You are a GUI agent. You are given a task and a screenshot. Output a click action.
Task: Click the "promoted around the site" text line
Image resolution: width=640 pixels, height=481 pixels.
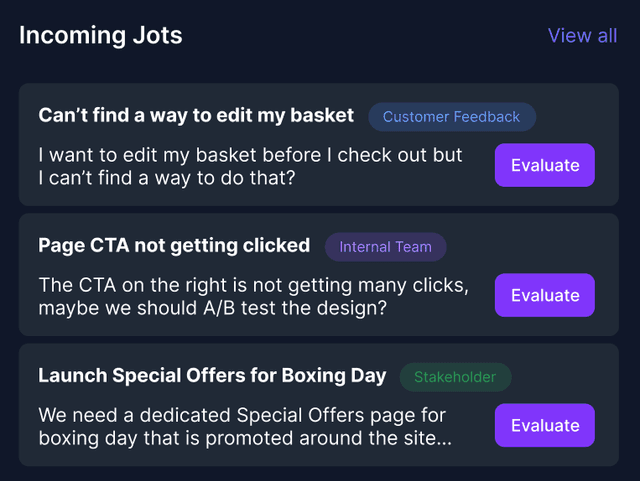(x=245, y=437)
